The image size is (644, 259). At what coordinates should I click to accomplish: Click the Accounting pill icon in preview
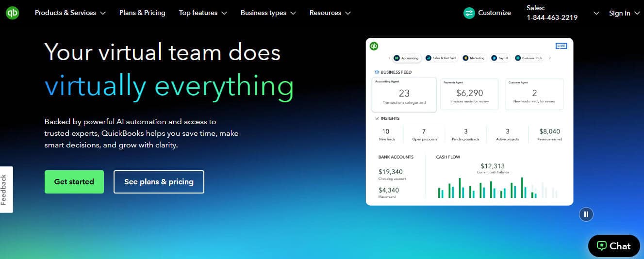[x=396, y=58]
